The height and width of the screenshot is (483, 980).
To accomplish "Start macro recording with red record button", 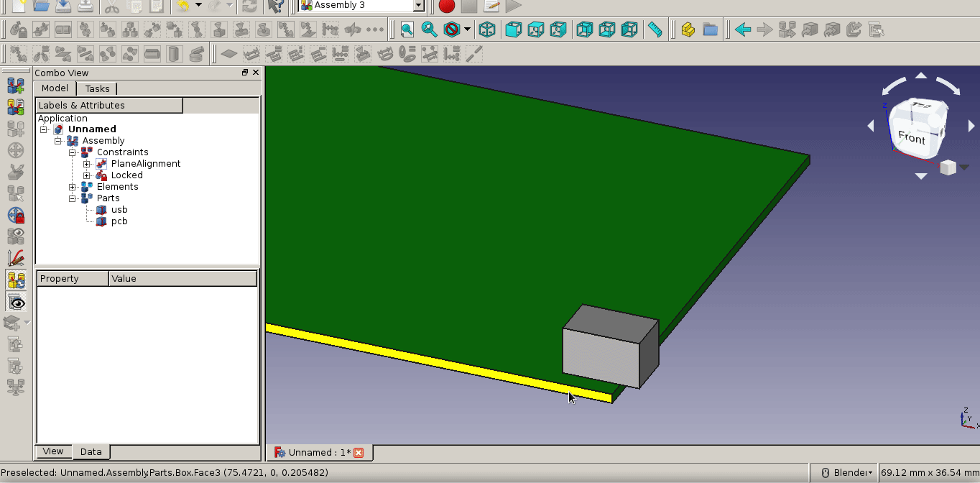I will pyautogui.click(x=445, y=6).
